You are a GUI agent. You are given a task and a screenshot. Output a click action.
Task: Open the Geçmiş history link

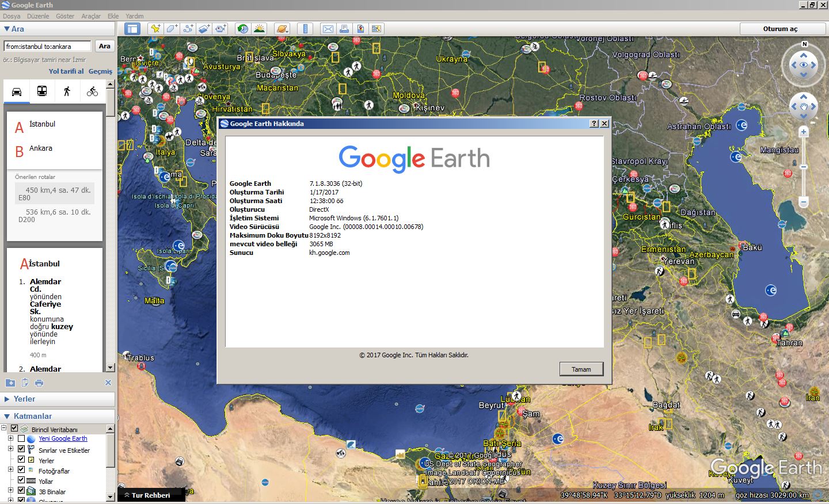click(100, 71)
